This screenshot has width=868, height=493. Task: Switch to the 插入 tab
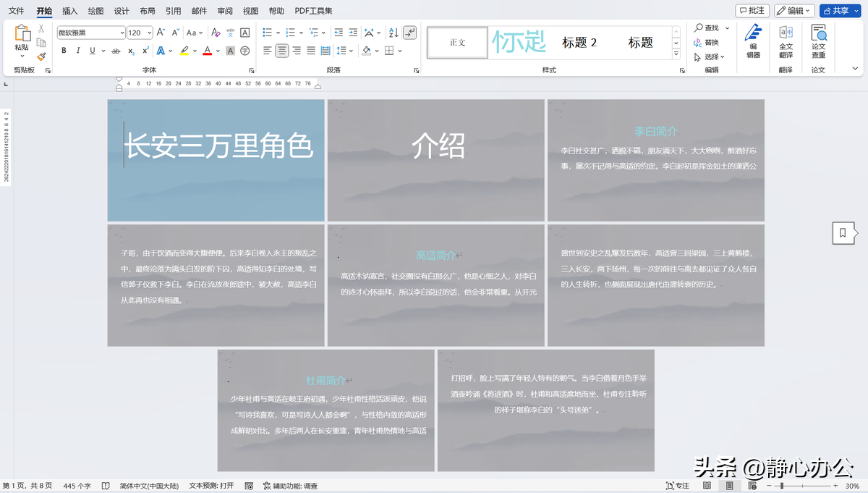[70, 11]
